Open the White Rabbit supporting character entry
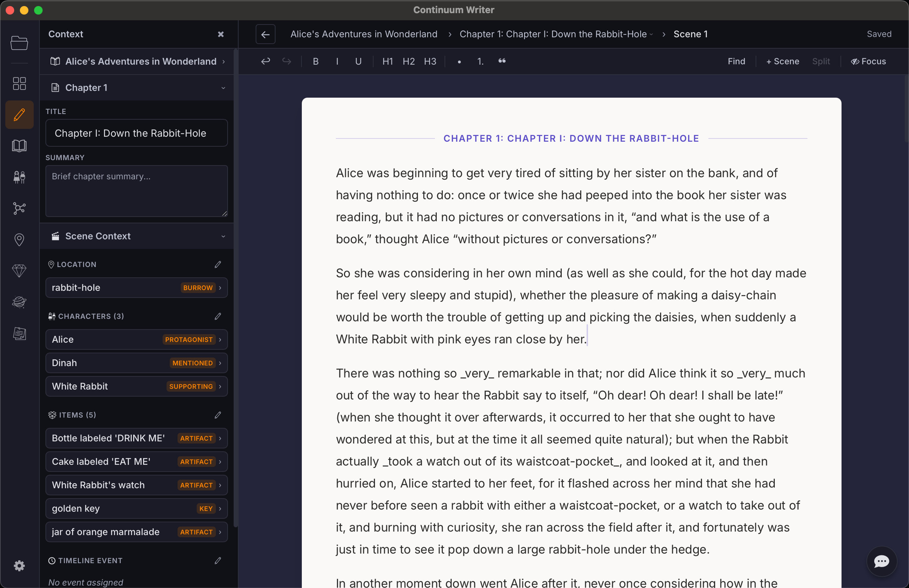 click(137, 386)
